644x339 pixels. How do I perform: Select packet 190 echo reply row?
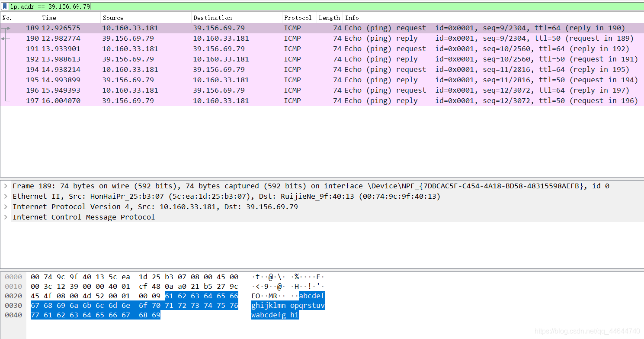pos(322,39)
